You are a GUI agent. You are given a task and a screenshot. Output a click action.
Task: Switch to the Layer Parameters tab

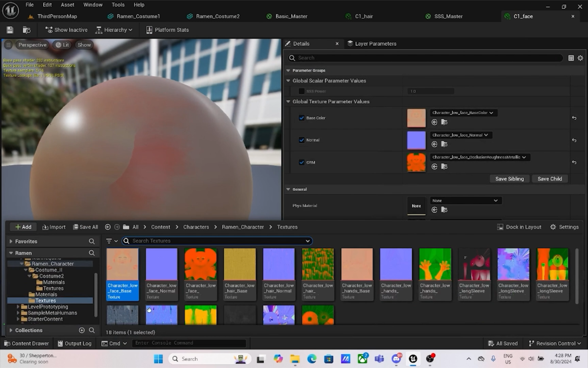(x=372, y=44)
